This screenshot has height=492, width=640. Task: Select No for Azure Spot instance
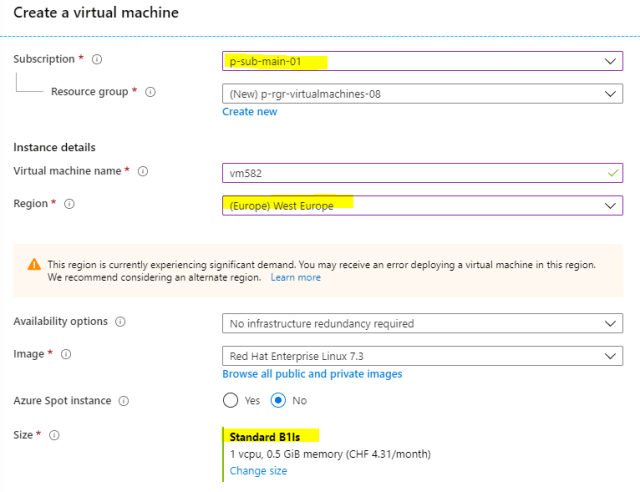click(x=279, y=401)
